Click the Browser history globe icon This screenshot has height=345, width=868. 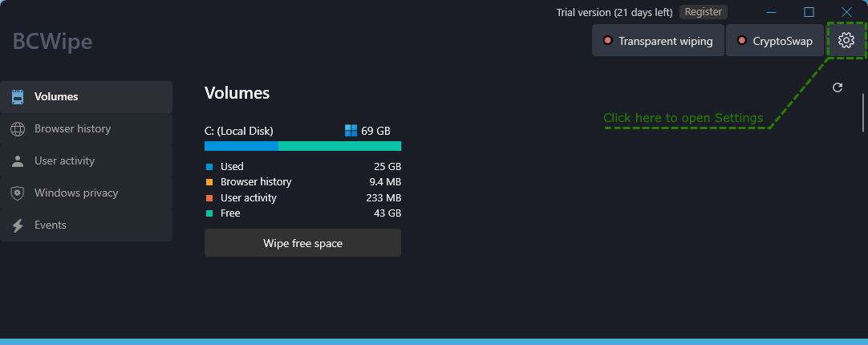(x=18, y=129)
